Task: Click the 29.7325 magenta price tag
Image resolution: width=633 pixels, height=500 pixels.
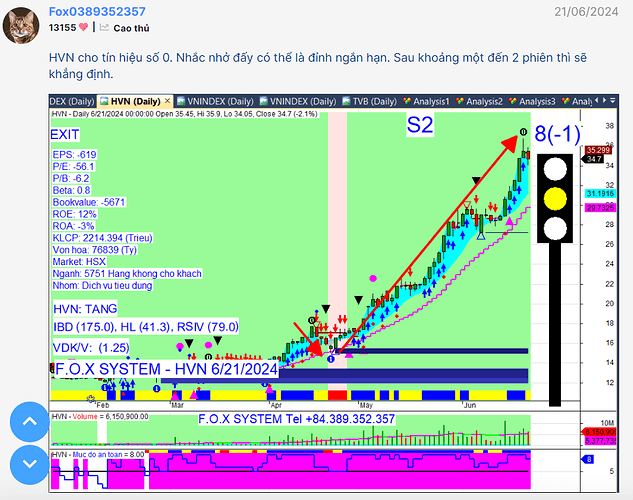Action: tap(600, 208)
